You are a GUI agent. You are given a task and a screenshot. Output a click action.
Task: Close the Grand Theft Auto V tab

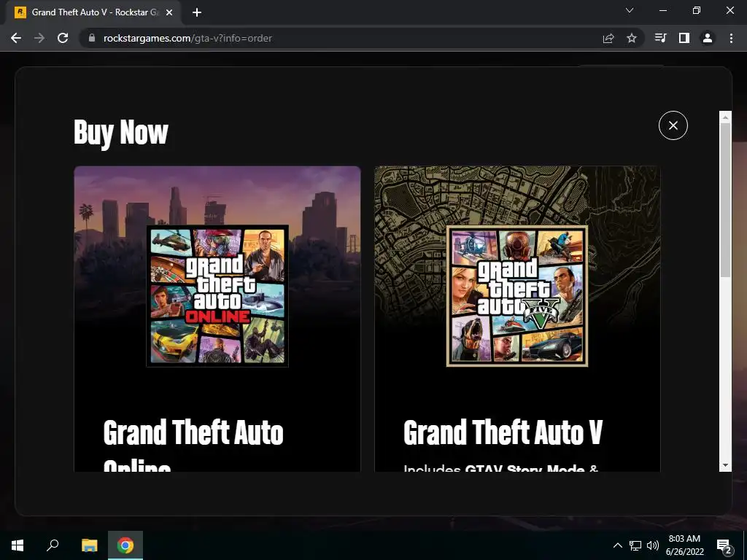click(169, 12)
